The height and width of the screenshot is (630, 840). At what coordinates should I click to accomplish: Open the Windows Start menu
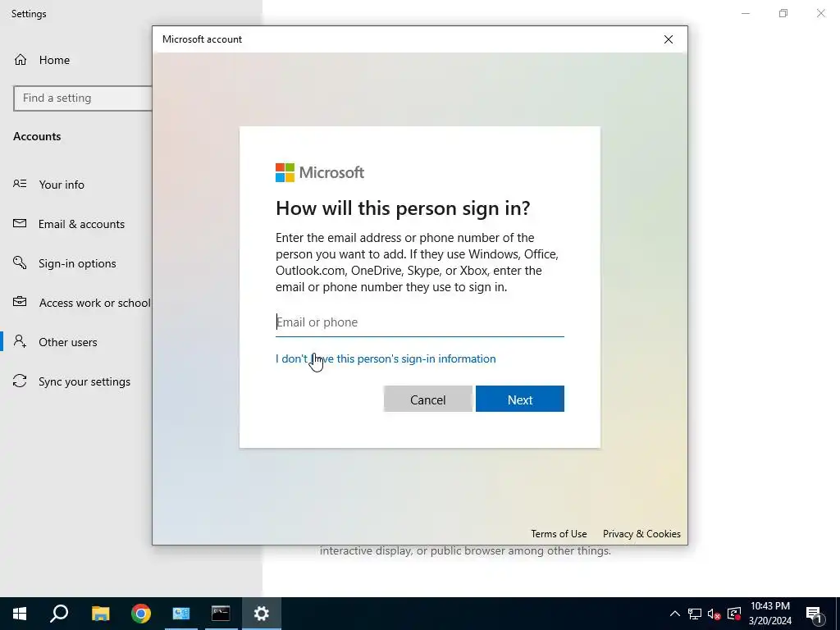(x=20, y=614)
